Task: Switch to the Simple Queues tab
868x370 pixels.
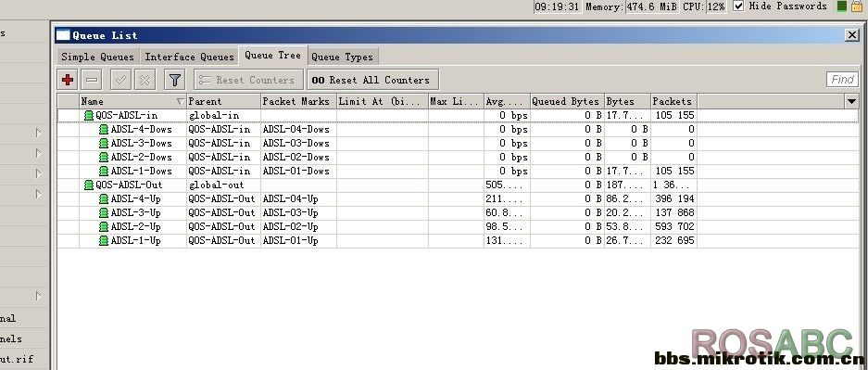Action: [x=97, y=57]
